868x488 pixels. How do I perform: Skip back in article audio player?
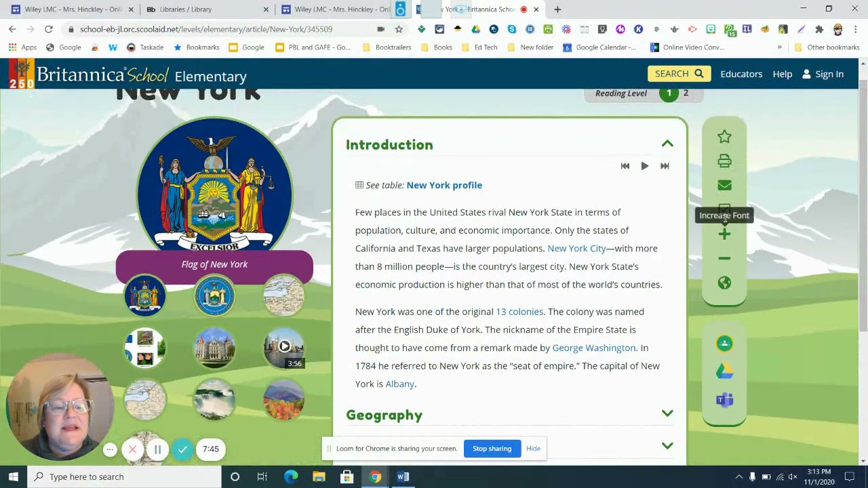[625, 166]
